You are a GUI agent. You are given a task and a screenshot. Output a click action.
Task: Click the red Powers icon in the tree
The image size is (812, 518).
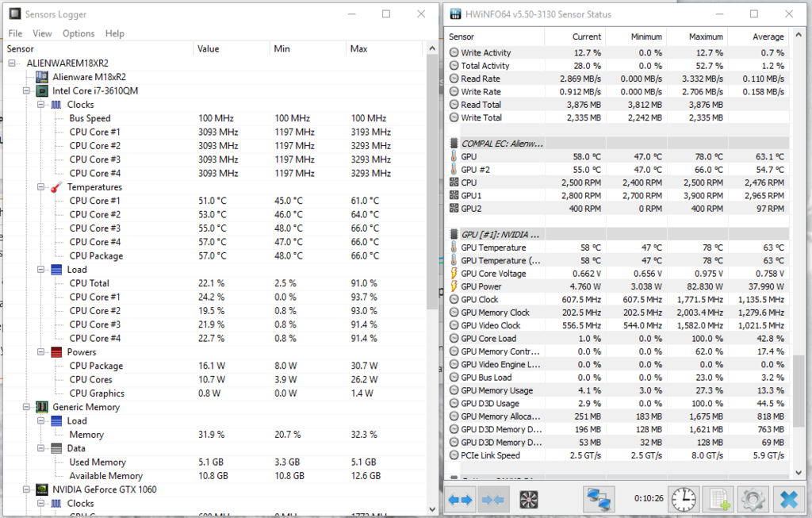pyautogui.click(x=56, y=352)
